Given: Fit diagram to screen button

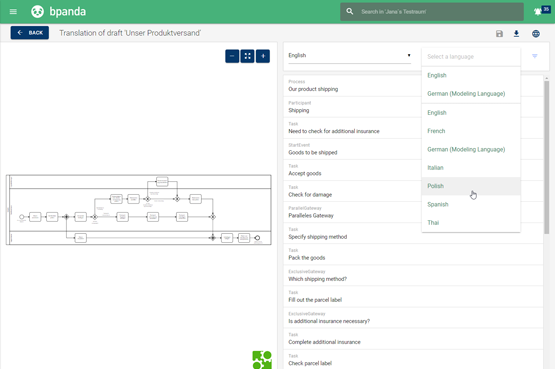Looking at the screenshot, I should [247, 56].
